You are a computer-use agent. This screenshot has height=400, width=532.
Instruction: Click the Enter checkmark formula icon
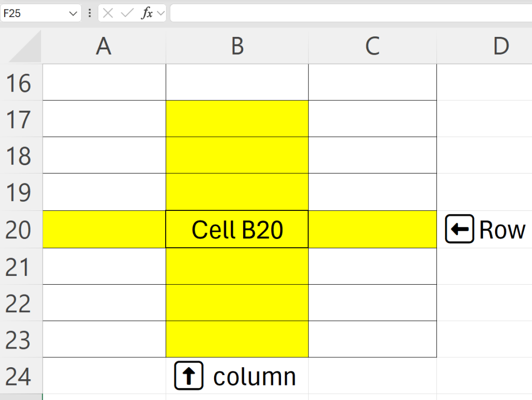tap(127, 14)
